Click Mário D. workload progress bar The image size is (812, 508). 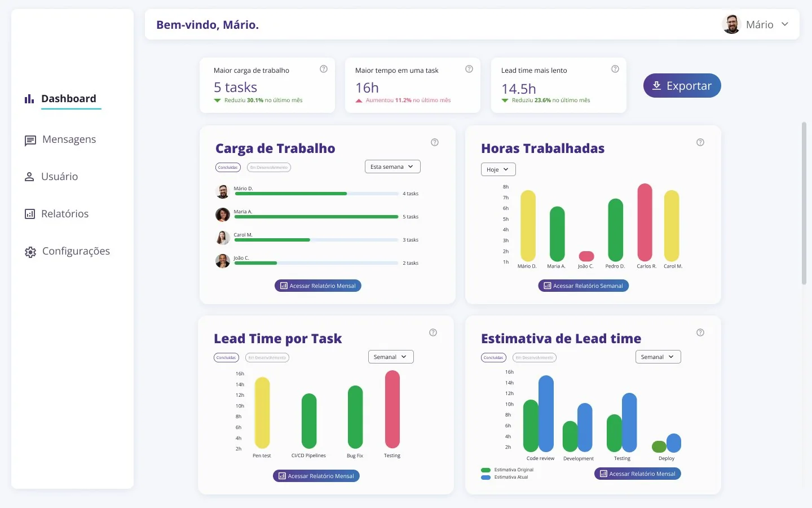(316, 194)
